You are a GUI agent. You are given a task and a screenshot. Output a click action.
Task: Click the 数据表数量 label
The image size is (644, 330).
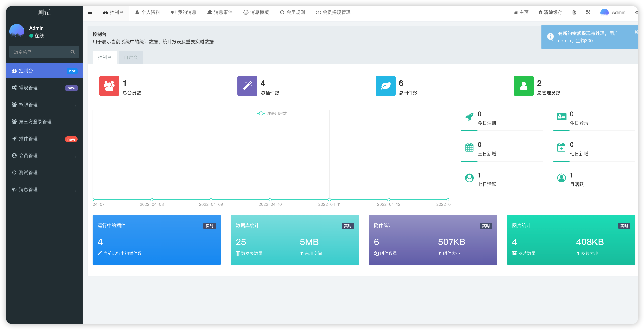pyautogui.click(x=252, y=254)
